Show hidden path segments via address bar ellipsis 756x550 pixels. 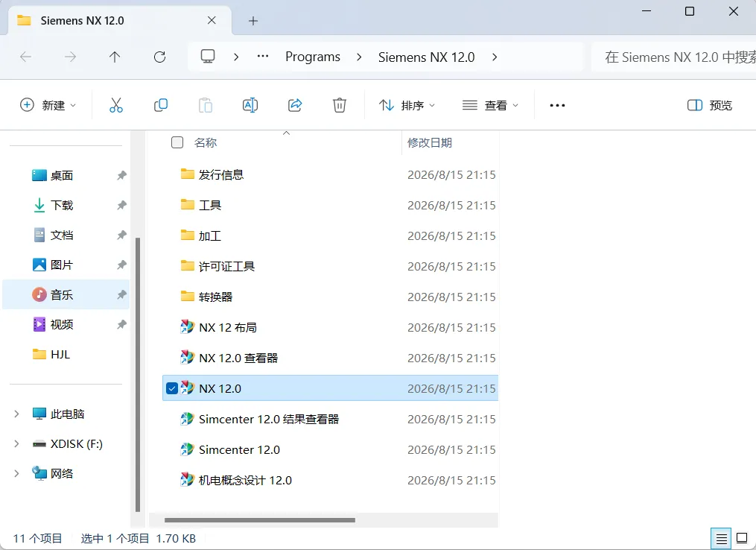pyautogui.click(x=263, y=57)
